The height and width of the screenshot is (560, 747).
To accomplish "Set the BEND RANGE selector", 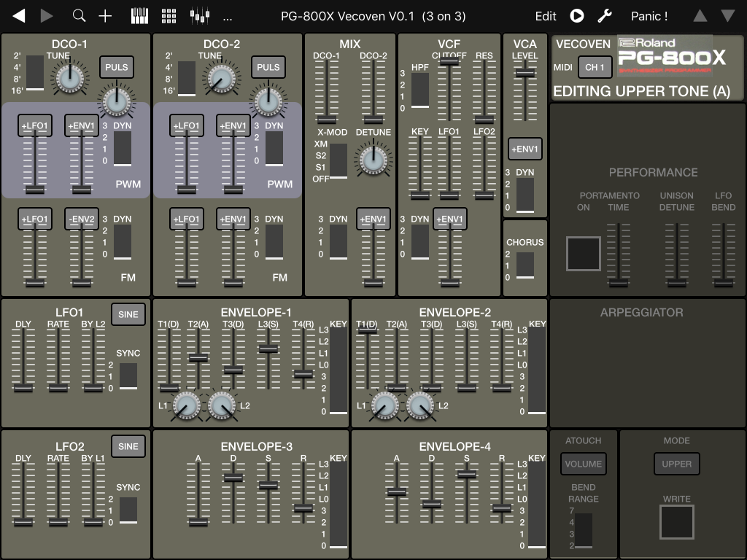I will pos(583,531).
